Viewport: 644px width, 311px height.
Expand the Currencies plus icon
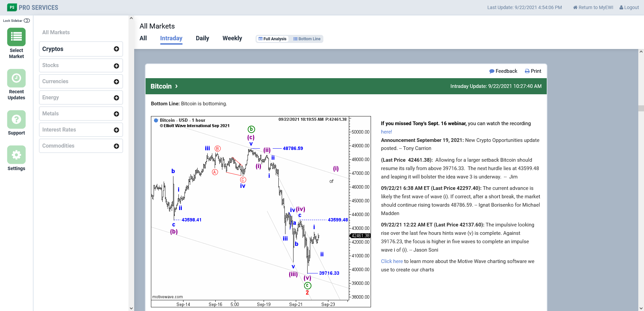[x=116, y=82]
